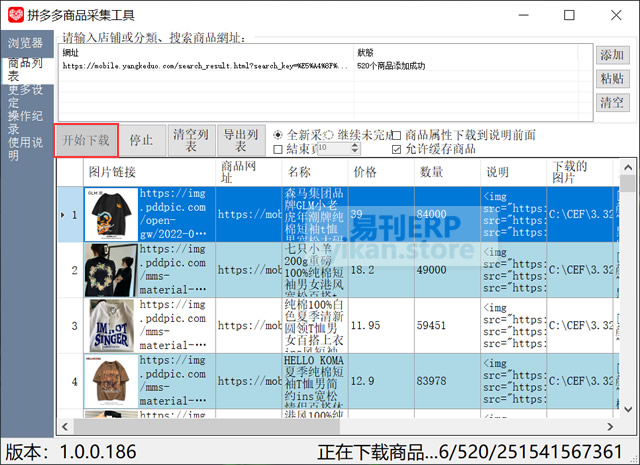640x465 pixels.
Task: Uncheck the 允许缓存商品 checkbox
Action: pos(396,149)
